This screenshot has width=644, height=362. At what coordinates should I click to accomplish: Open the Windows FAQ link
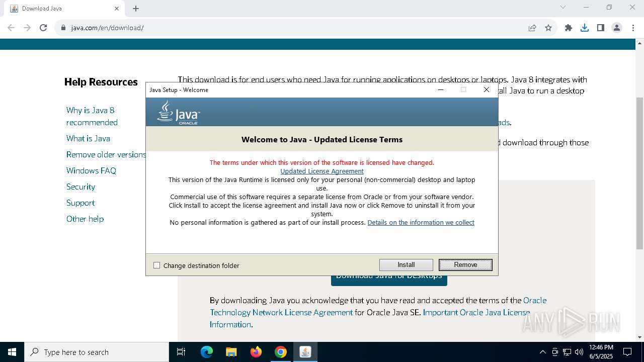[91, 170]
